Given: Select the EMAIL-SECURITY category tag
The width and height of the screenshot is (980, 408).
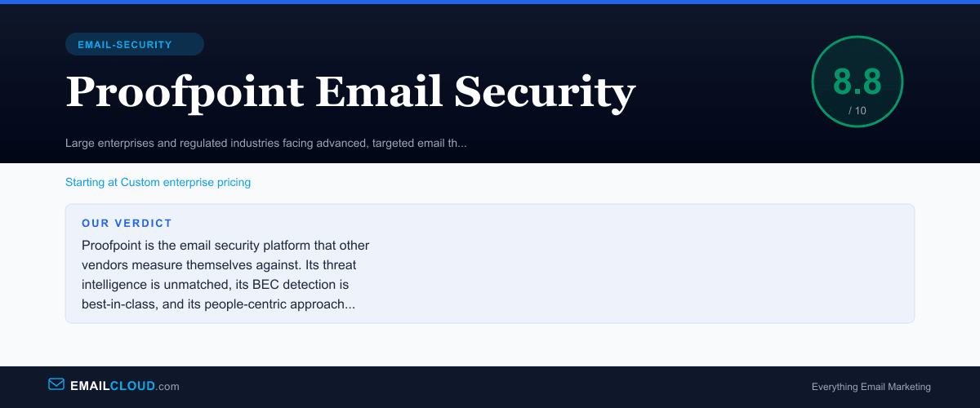Looking at the screenshot, I should click(x=125, y=45).
